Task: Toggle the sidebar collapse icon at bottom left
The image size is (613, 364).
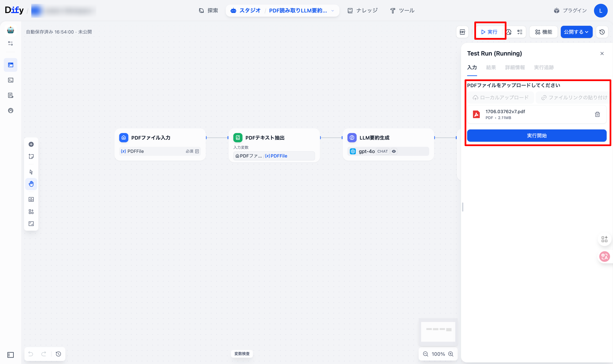Action: 11,355
